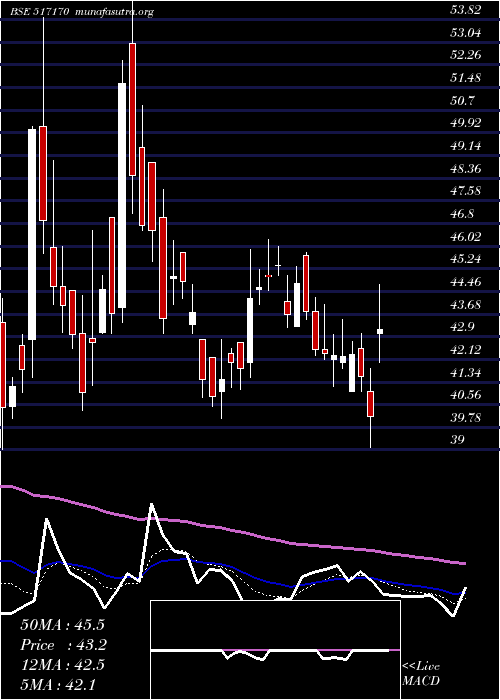Click the 50MA : 45.5 readout

tap(62, 625)
